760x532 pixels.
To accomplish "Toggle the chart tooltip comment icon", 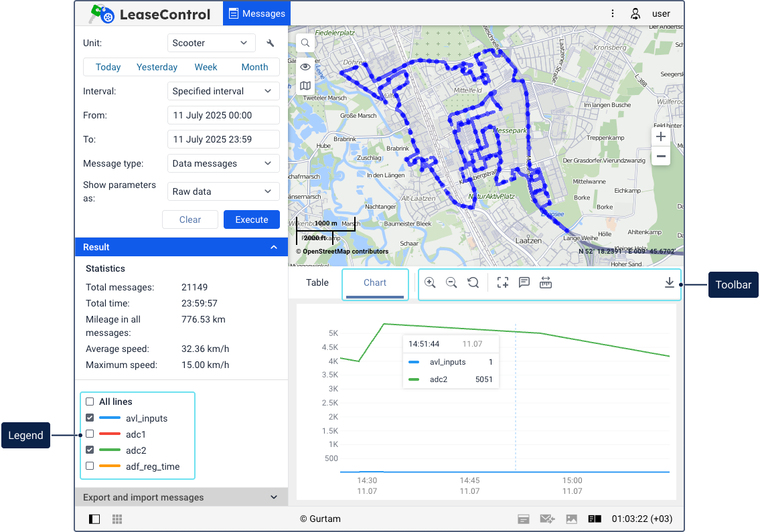I will [x=524, y=282].
